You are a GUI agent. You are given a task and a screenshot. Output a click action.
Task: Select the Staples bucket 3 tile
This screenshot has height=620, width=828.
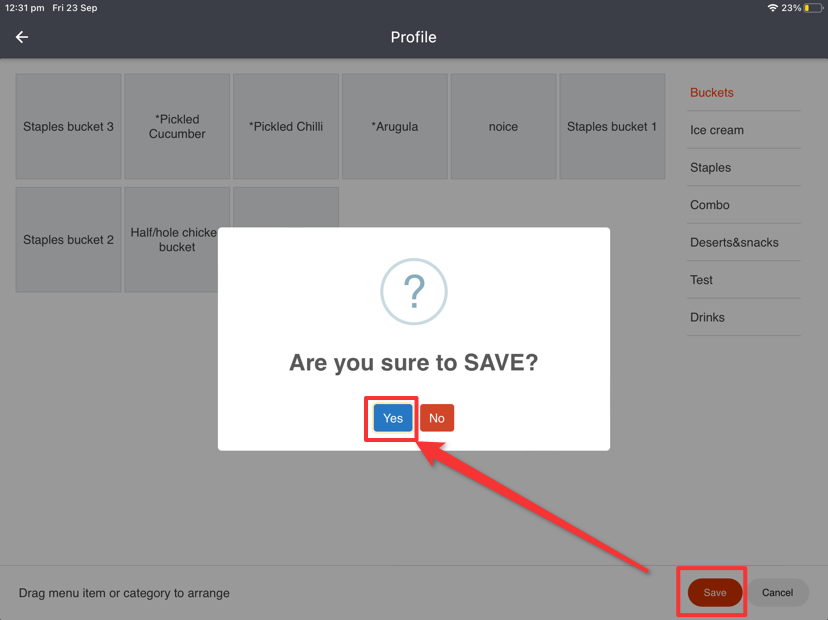tap(68, 127)
